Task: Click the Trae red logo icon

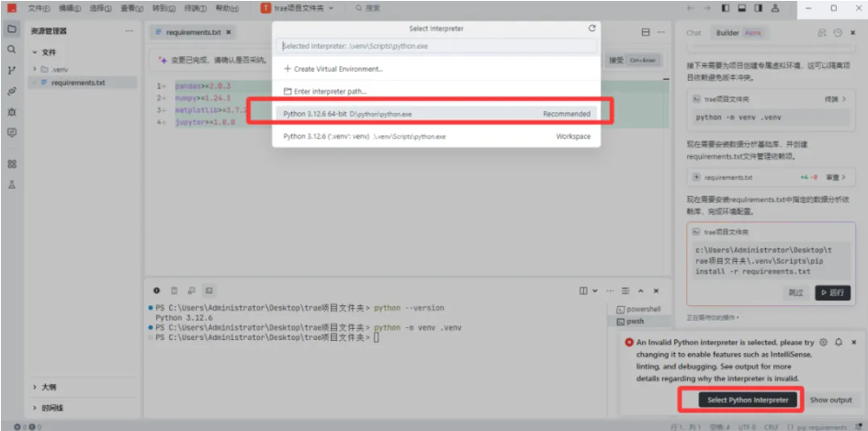Action: (12, 8)
